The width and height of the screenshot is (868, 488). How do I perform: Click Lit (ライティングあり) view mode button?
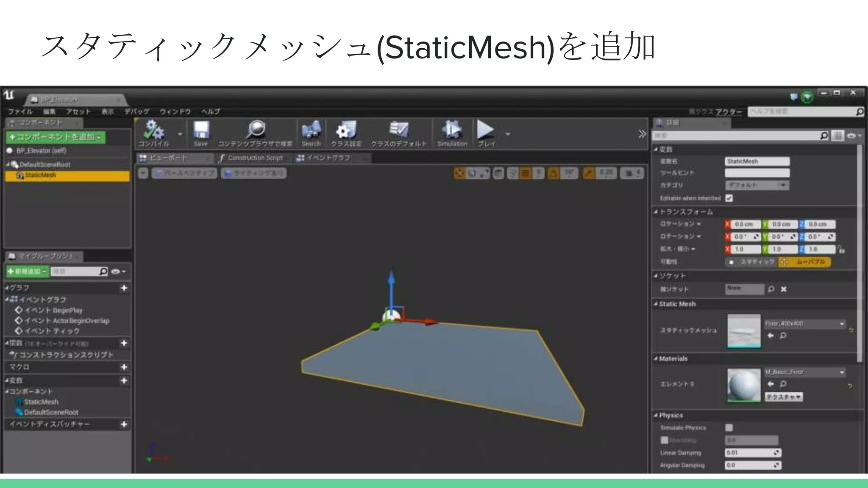253,173
